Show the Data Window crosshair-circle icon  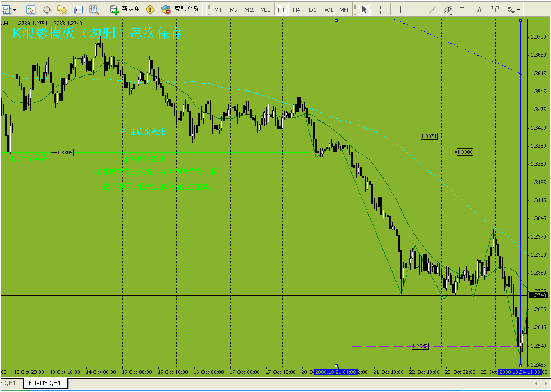tap(47, 10)
